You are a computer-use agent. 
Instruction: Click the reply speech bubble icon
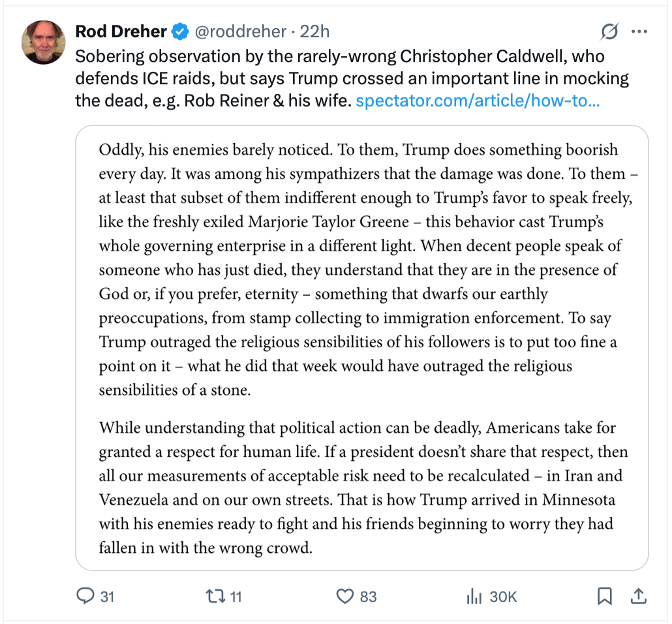[x=86, y=596]
